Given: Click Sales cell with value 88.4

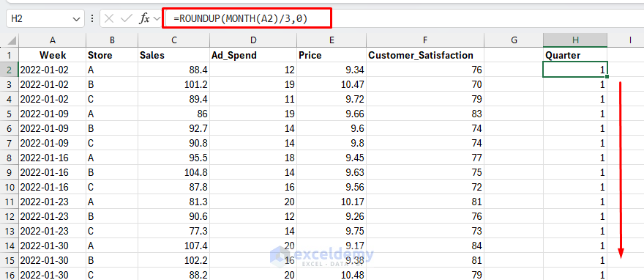Looking at the screenshot, I should click(x=173, y=70).
